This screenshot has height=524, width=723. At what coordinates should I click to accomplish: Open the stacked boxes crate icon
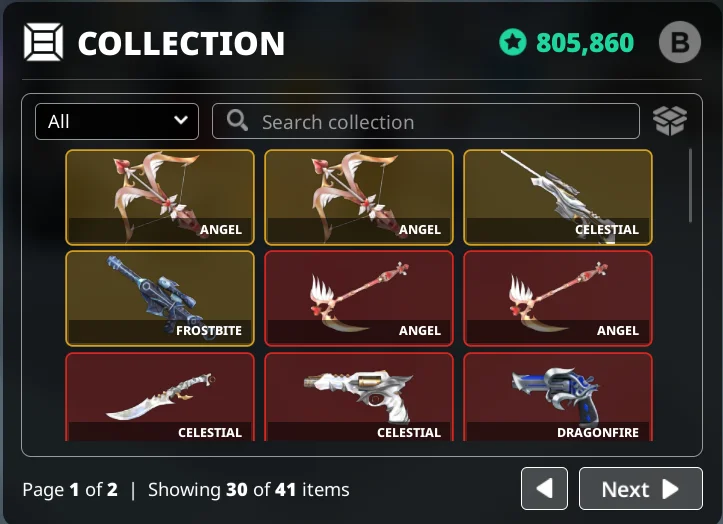(670, 121)
